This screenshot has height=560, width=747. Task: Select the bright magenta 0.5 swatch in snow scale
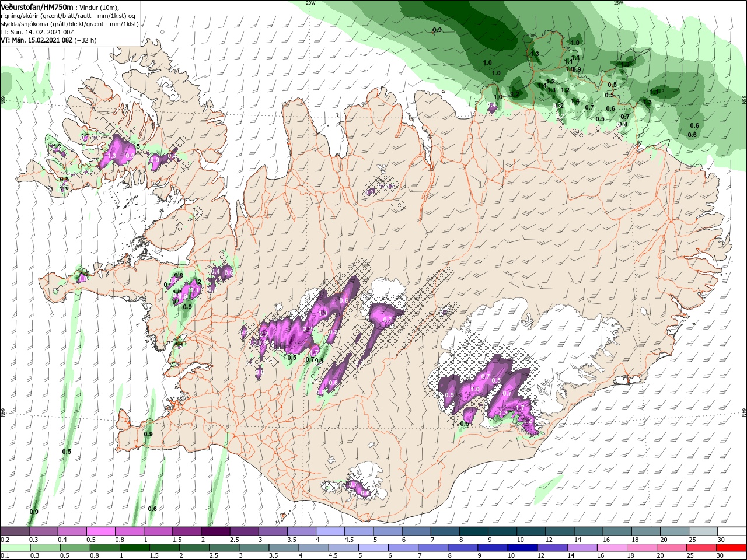click(x=100, y=532)
